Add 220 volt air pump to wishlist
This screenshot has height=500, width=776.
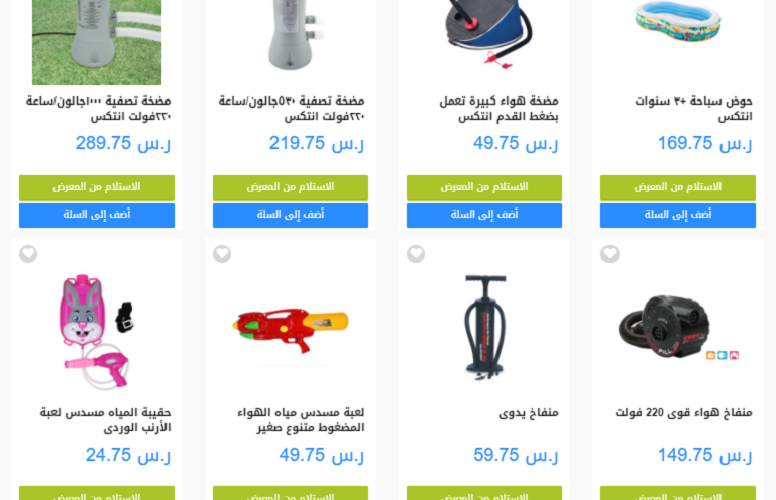(610, 254)
